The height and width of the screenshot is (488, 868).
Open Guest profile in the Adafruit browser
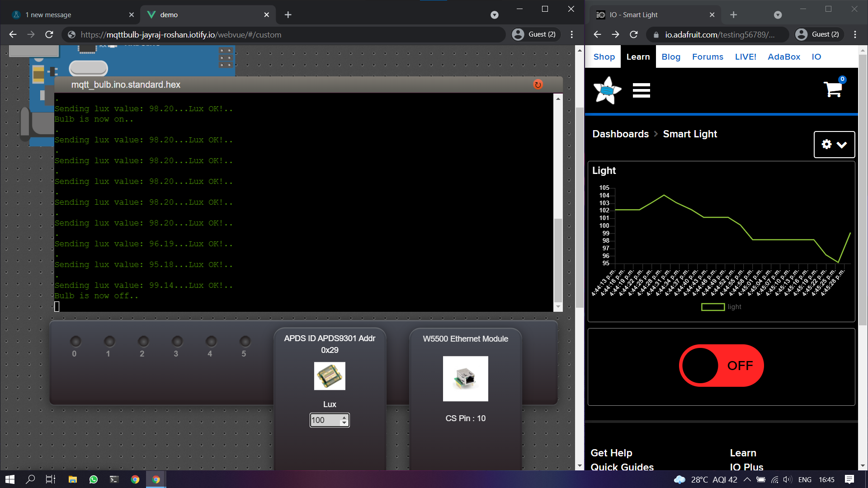(x=819, y=34)
